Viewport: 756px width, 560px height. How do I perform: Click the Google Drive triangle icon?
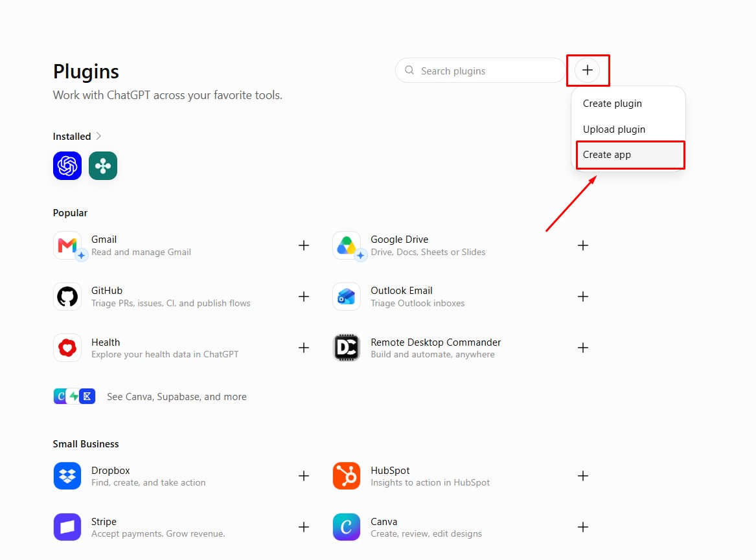(x=347, y=245)
